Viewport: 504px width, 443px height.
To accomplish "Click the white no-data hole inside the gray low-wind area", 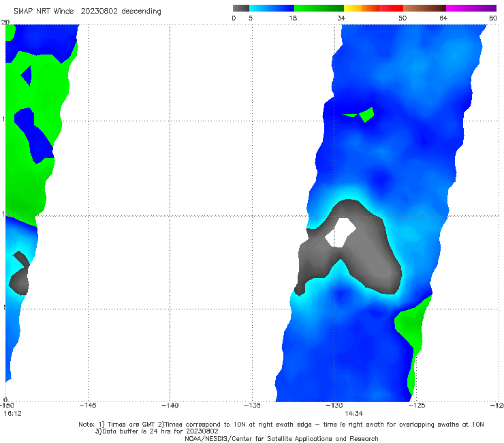I will click(x=341, y=232).
